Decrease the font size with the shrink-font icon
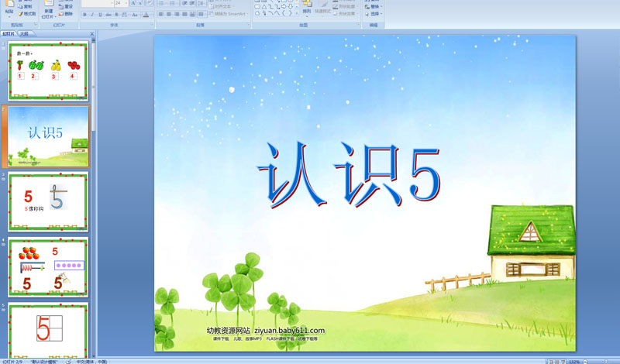This screenshot has width=620, height=364. click(141, 3)
